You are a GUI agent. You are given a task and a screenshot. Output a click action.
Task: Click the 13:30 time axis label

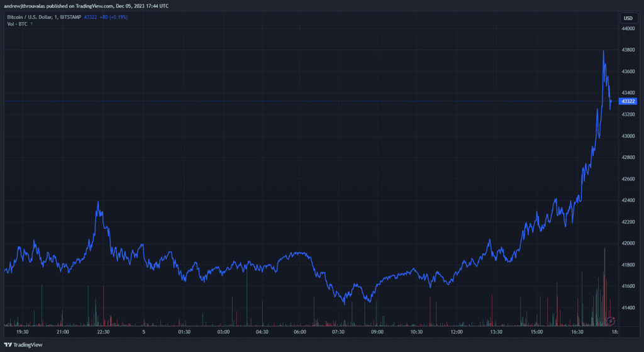(x=496, y=332)
